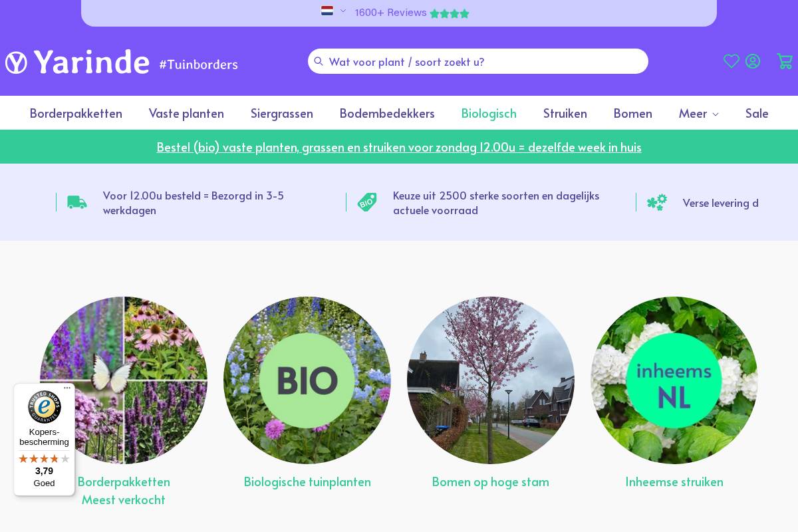Open Biologische tuinplanten link
Screen dimensions: 798x532
pos(307,481)
